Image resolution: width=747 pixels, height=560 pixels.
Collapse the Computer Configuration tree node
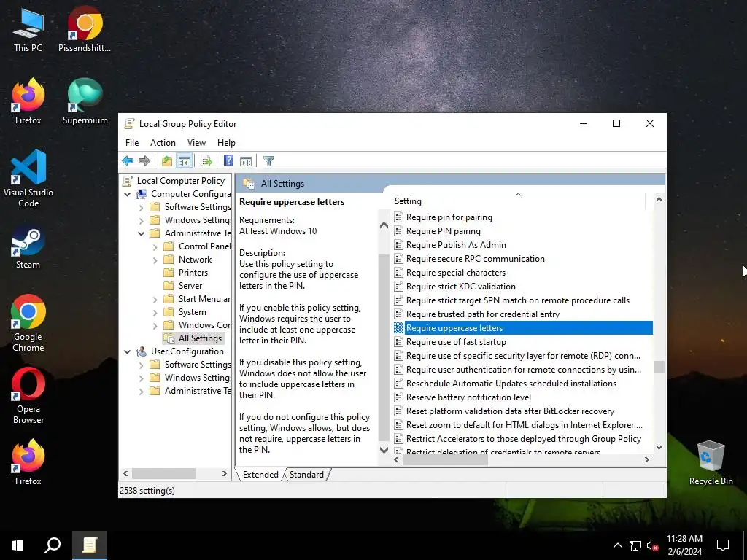point(127,194)
